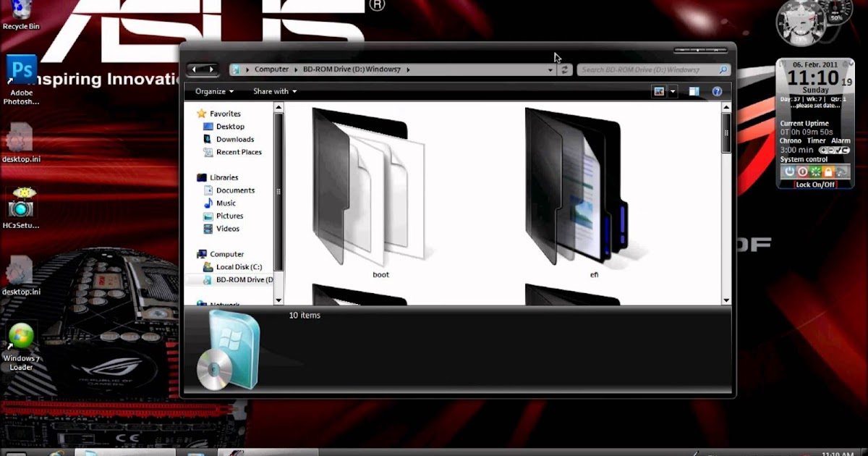Select the upper desktop.ini file icon
Viewport: 868px width, 456px height.
point(20,142)
